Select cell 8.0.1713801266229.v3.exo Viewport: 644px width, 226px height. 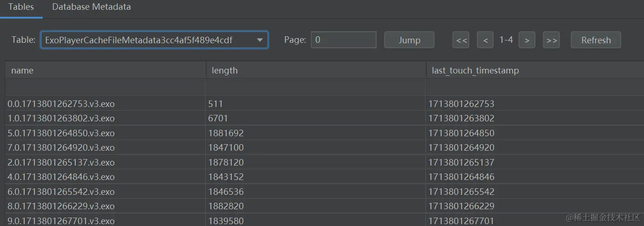click(x=105, y=206)
